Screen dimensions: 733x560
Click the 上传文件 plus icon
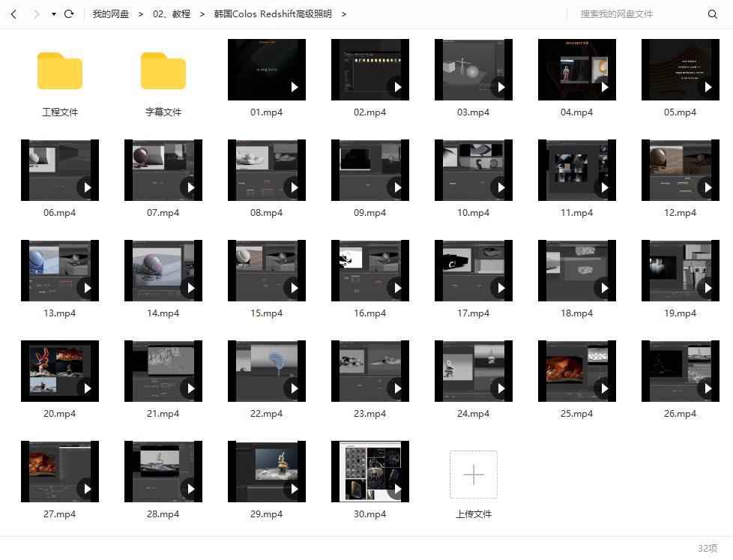tap(474, 475)
